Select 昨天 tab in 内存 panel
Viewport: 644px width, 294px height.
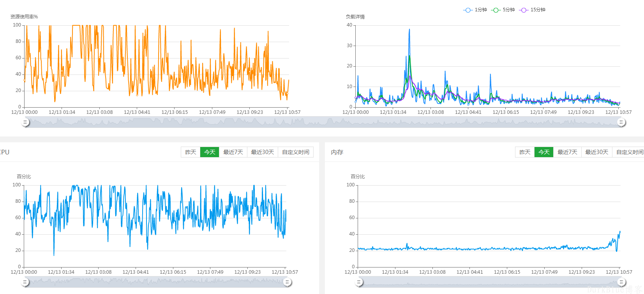525,152
